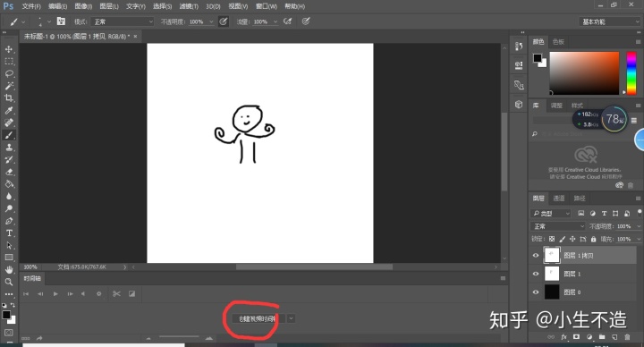
Task: Open the 3D panel cube icon
Action: pyautogui.click(x=519, y=105)
